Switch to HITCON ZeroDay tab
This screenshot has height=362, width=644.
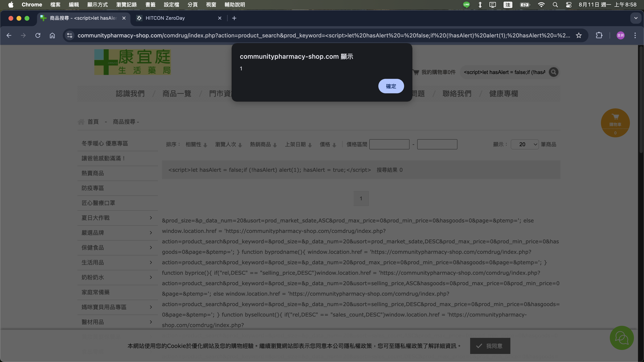(x=179, y=18)
